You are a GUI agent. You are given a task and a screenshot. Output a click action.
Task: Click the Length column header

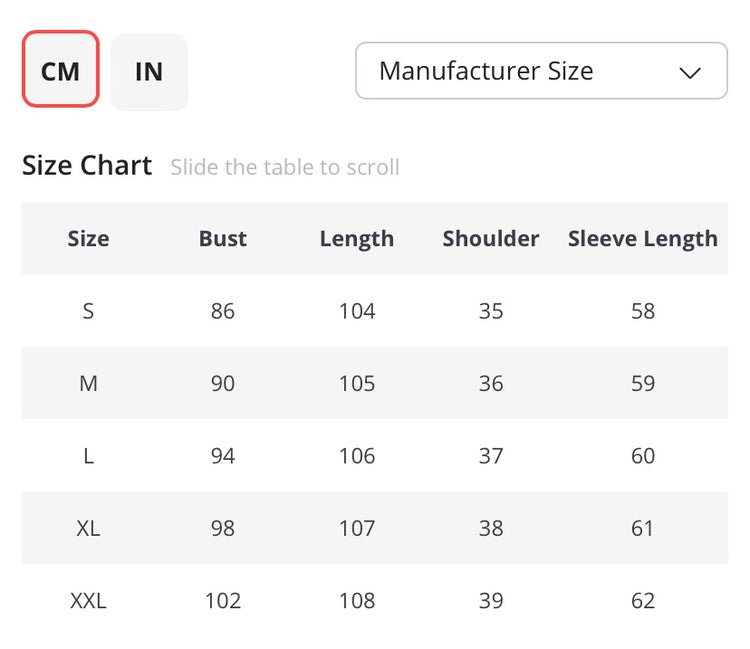tap(356, 238)
